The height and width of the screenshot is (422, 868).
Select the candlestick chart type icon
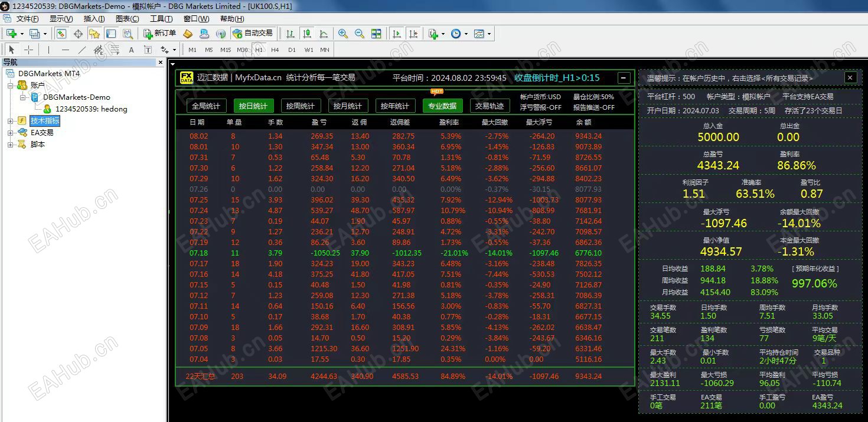click(307, 34)
